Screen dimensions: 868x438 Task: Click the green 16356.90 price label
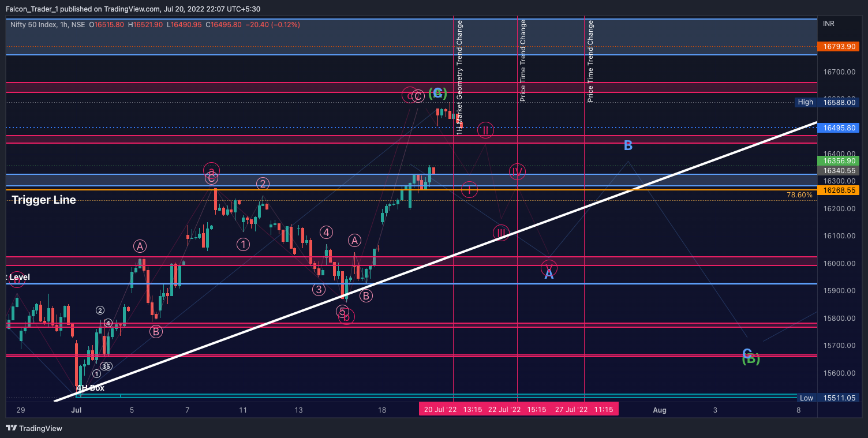tap(839, 161)
